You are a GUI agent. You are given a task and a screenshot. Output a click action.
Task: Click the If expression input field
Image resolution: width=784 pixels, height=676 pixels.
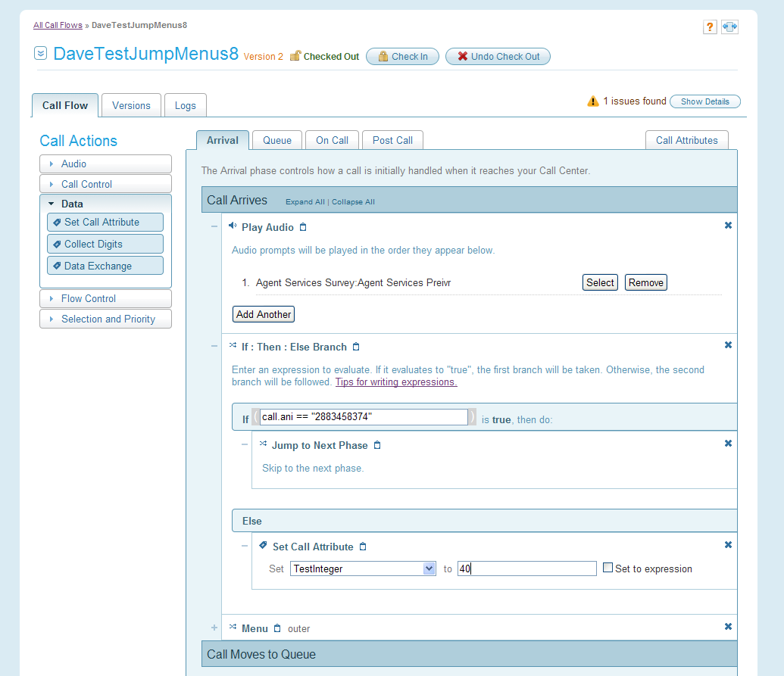(364, 417)
